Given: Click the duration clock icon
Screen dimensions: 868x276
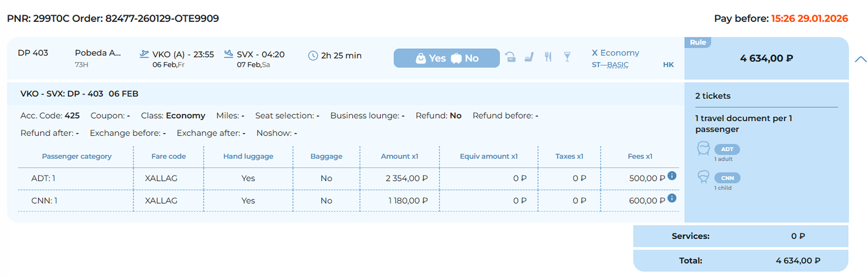Looking at the screenshot, I should tap(313, 56).
